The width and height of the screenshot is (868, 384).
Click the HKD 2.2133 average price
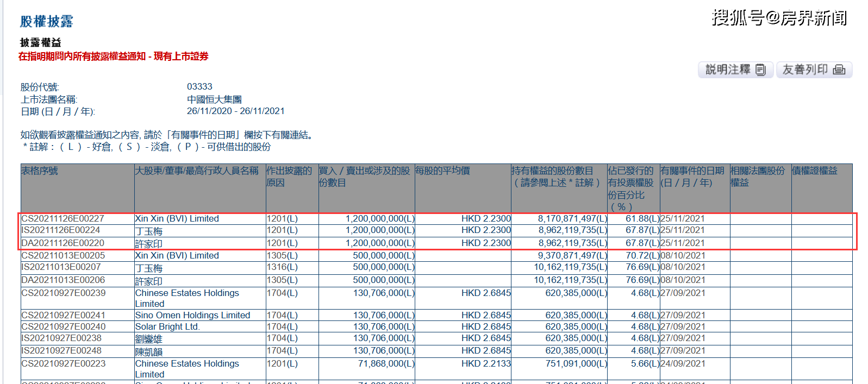pyautogui.click(x=486, y=364)
